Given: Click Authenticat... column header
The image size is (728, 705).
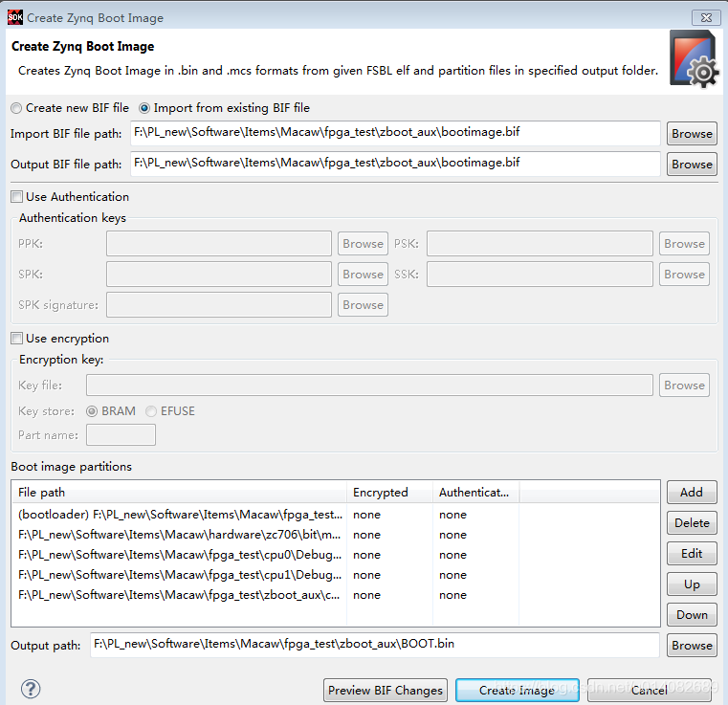Looking at the screenshot, I should (x=475, y=493).
